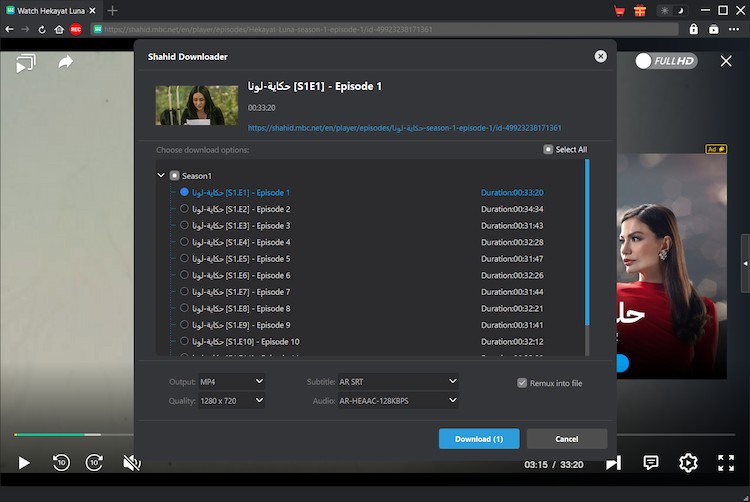Select radio button for Episode 6

(x=184, y=275)
